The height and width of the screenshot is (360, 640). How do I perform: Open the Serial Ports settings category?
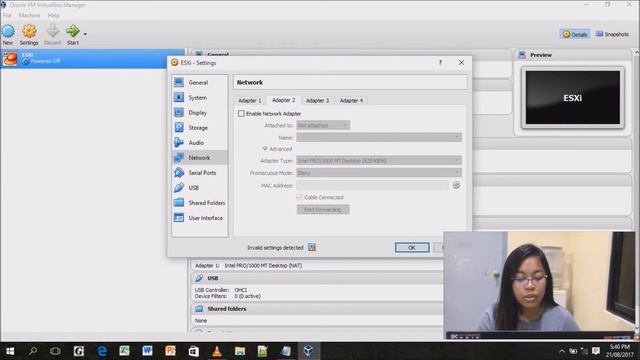[x=200, y=173]
